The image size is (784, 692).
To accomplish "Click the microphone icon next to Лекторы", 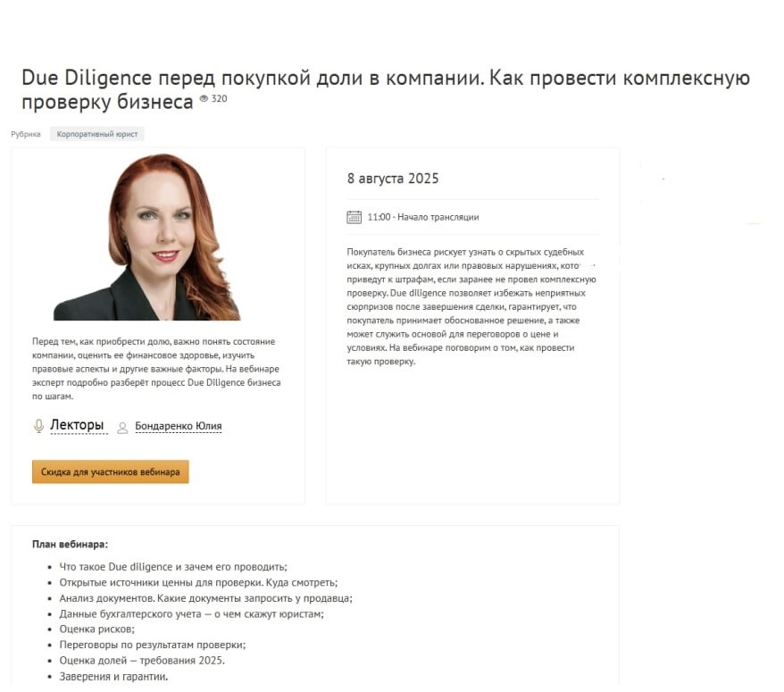I will point(38,426).
